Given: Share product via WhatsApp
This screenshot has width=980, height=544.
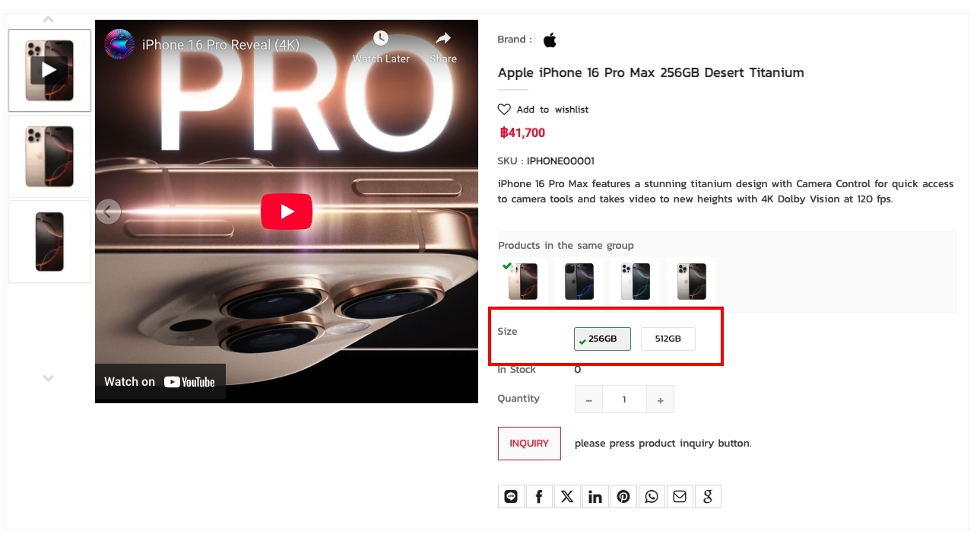Looking at the screenshot, I should click(x=652, y=496).
